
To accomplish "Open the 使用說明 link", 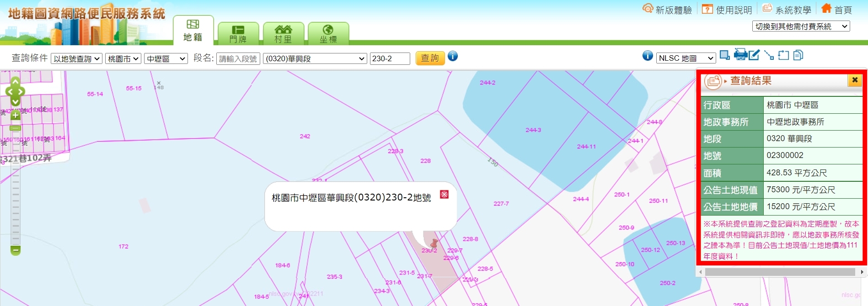I will pyautogui.click(x=727, y=10).
